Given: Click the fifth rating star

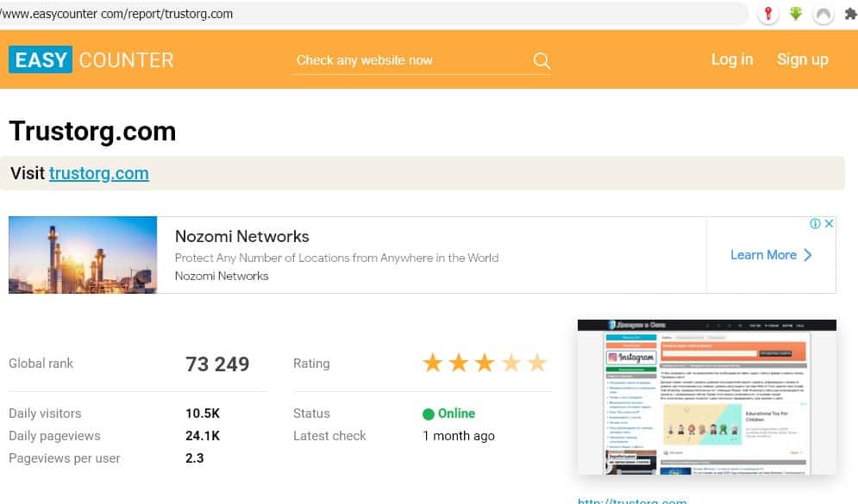Looking at the screenshot, I should 537,363.
